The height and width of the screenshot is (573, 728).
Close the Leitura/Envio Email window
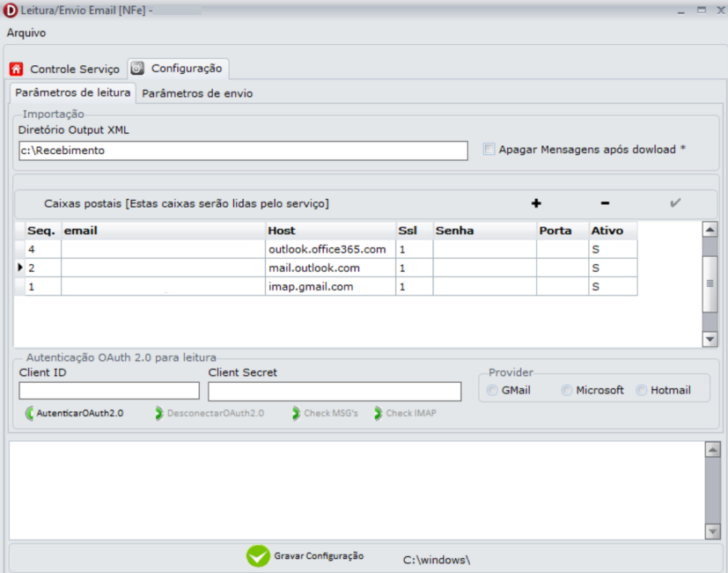(721, 11)
